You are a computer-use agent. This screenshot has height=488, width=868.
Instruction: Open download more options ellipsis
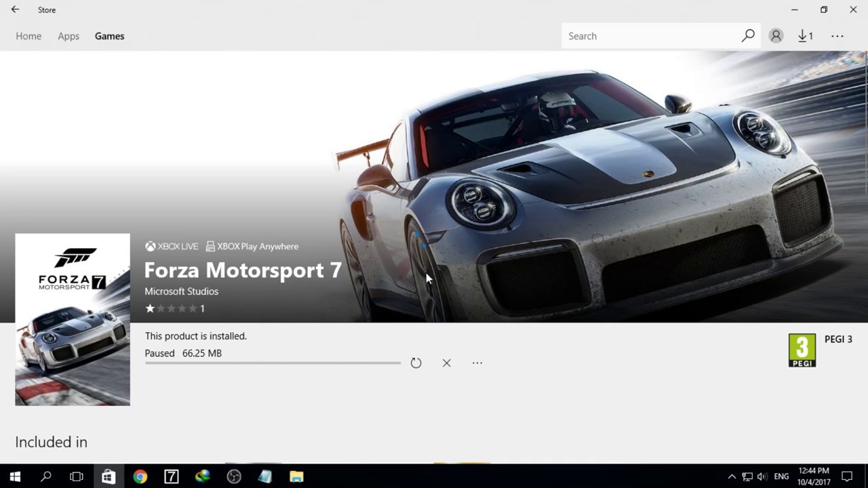point(477,363)
